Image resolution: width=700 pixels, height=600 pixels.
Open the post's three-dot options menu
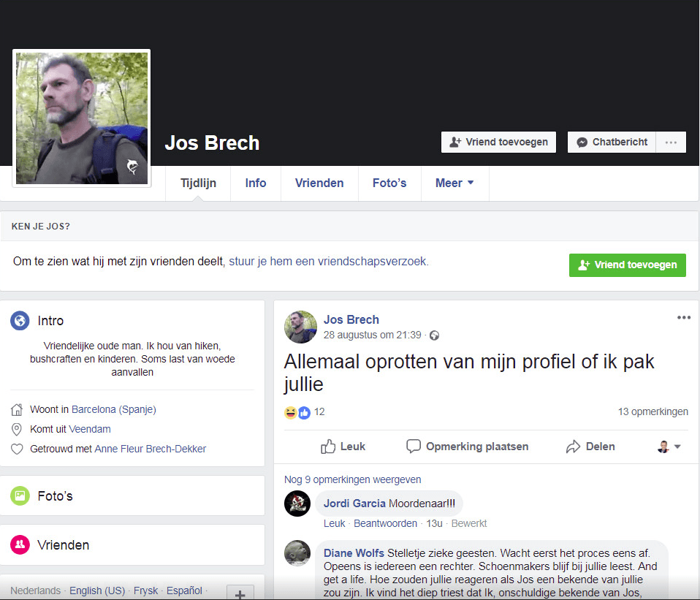coord(683,317)
